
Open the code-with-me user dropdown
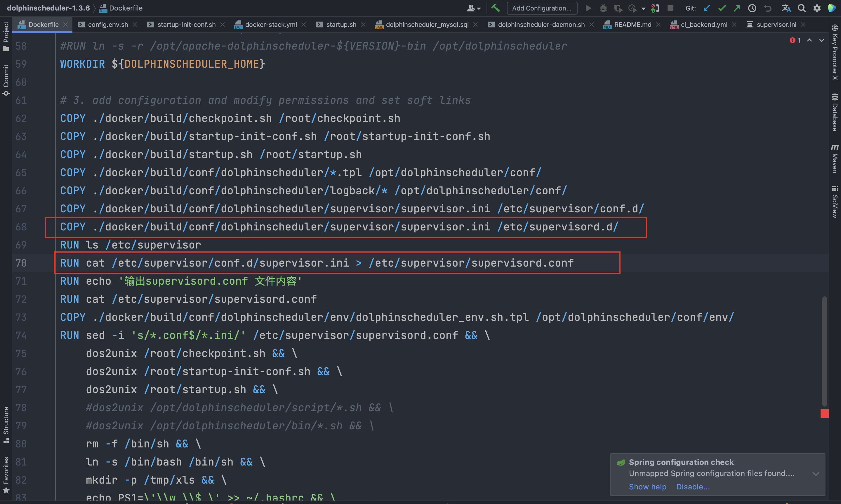[474, 8]
